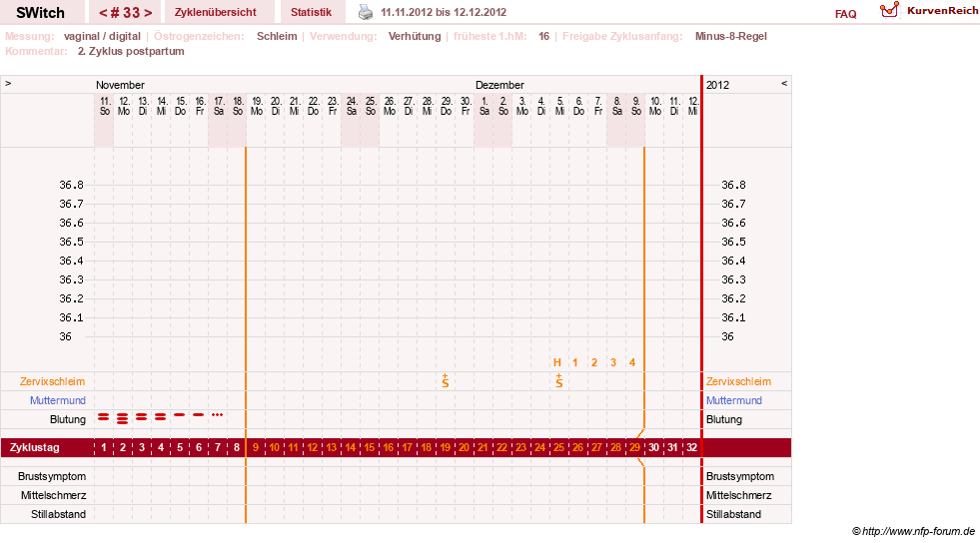Click peak count marker 1
This screenshot has width=980, height=543.
575,362
